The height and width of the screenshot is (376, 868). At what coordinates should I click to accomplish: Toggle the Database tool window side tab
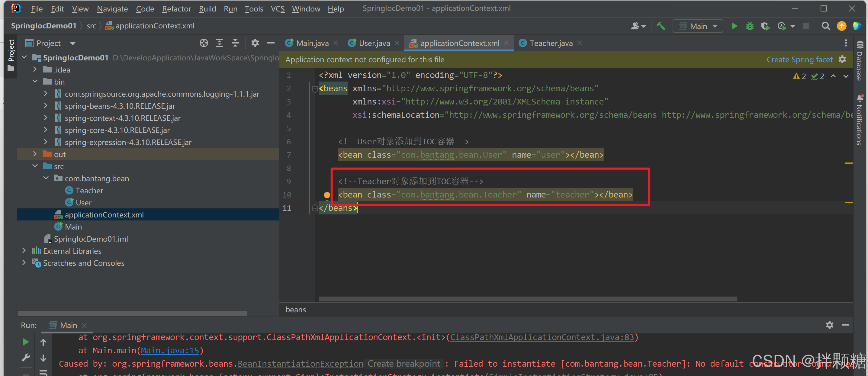tap(860, 61)
